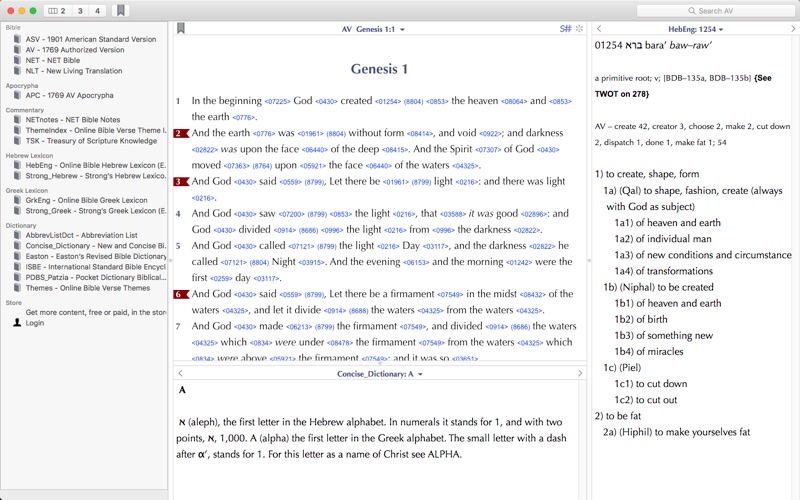800x500 pixels.
Task: Go to previous Concise Dictionary entry
Action: pyautogui.click(x=180, y=374)
